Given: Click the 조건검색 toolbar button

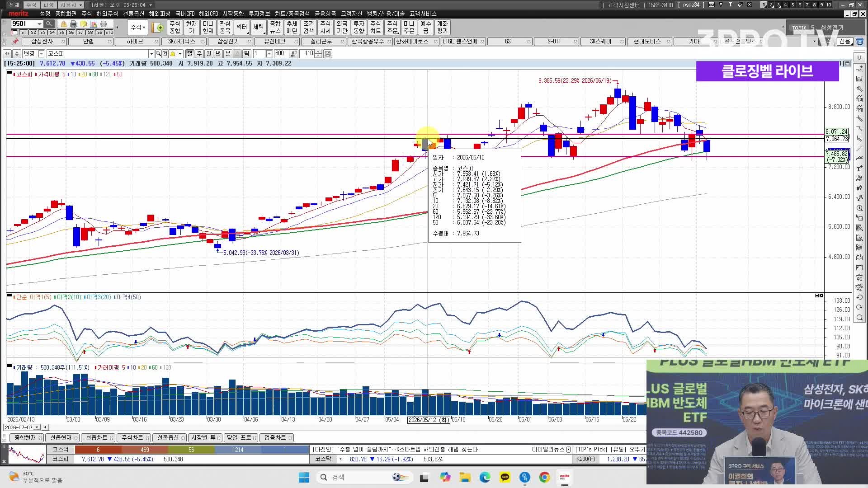Looking at the screenshot, I should (308, 27).
